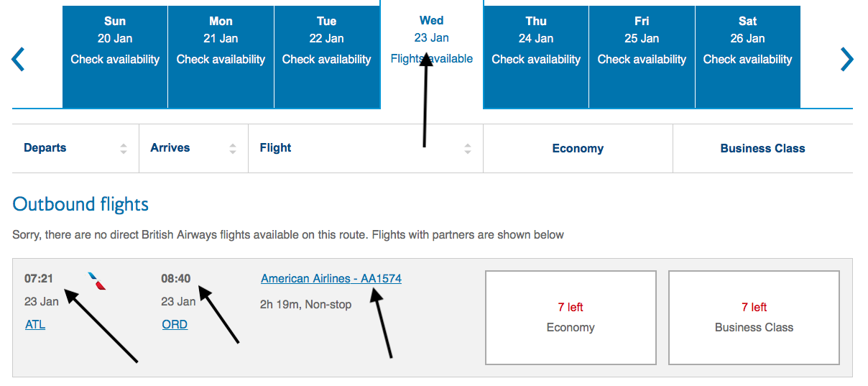
Task: Open the ATL airport link
Action: pyautogui.click(x=35, y=324)
